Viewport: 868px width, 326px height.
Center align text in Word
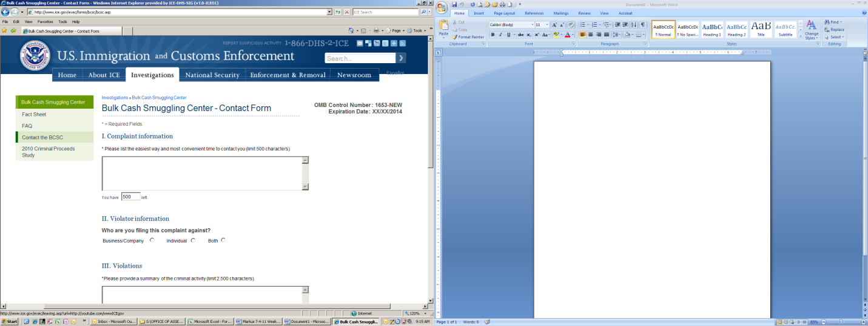pyautogui.click(x=590, y=35)
